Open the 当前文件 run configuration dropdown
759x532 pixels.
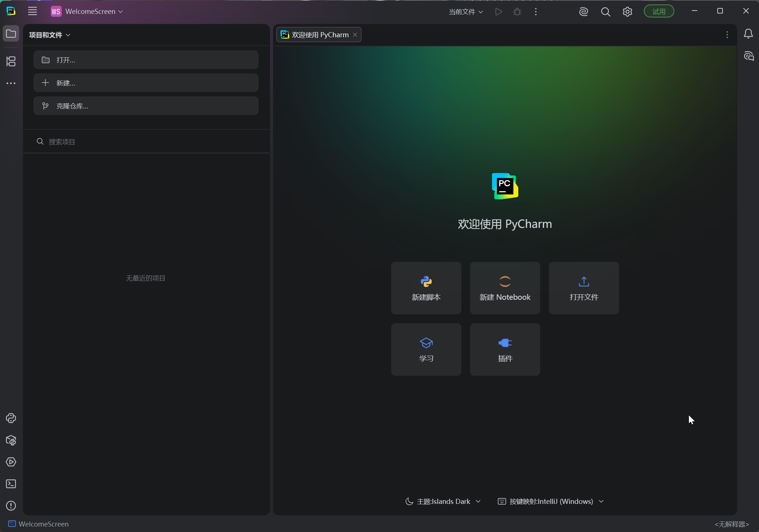(x=466, y=12)
